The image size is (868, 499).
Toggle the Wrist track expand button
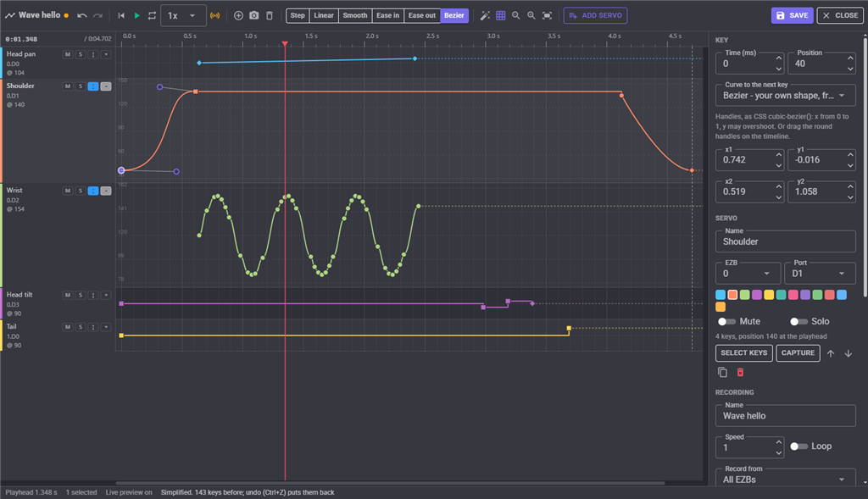[x=93, y=191]
